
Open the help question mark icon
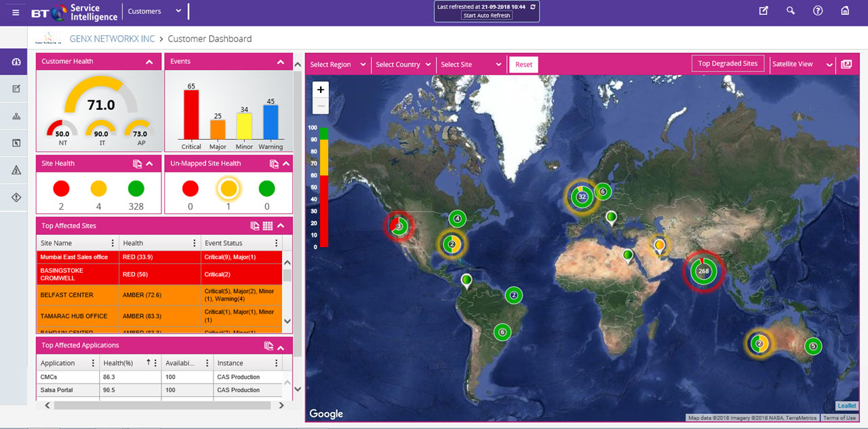818,11
